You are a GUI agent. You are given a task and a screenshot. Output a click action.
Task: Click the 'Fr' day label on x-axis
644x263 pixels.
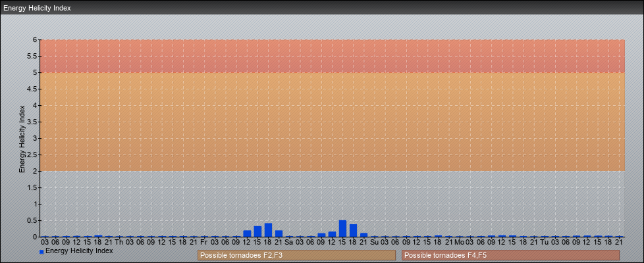[204, 242]
